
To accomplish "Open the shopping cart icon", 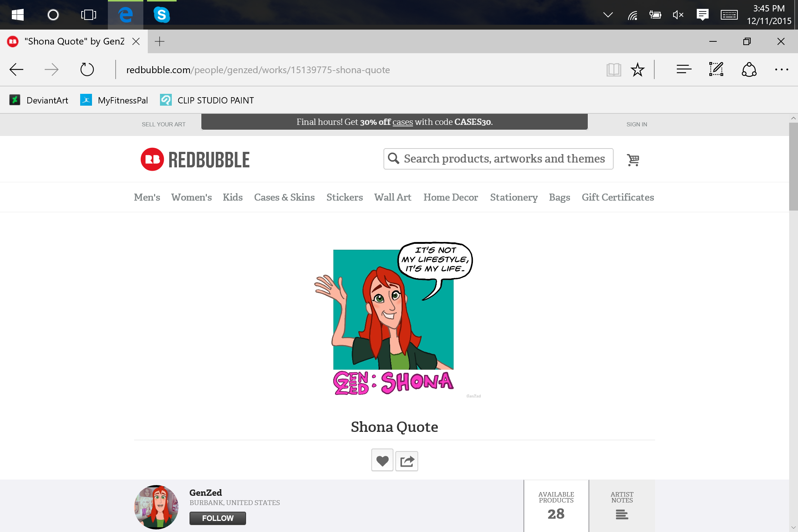I will coord(633,160).
